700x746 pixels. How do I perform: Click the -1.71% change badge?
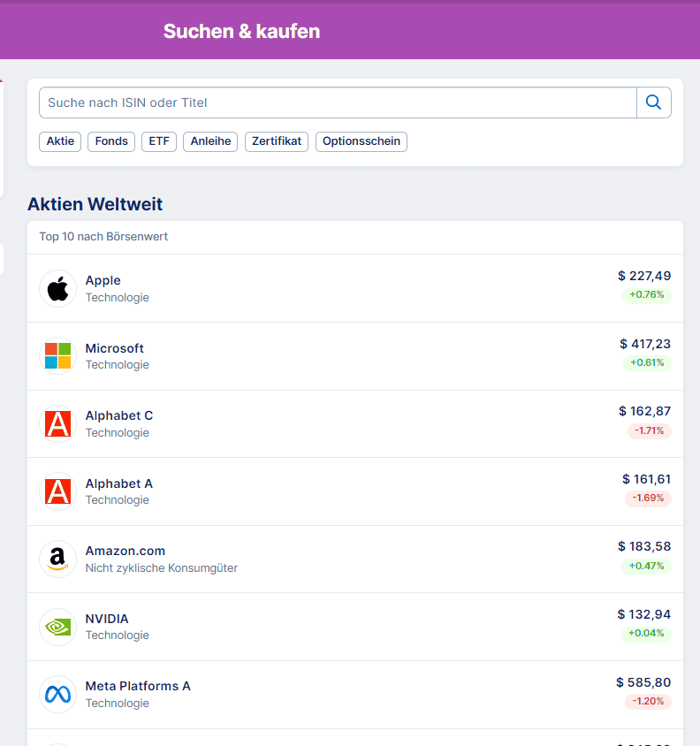click(x=649, y=431)
